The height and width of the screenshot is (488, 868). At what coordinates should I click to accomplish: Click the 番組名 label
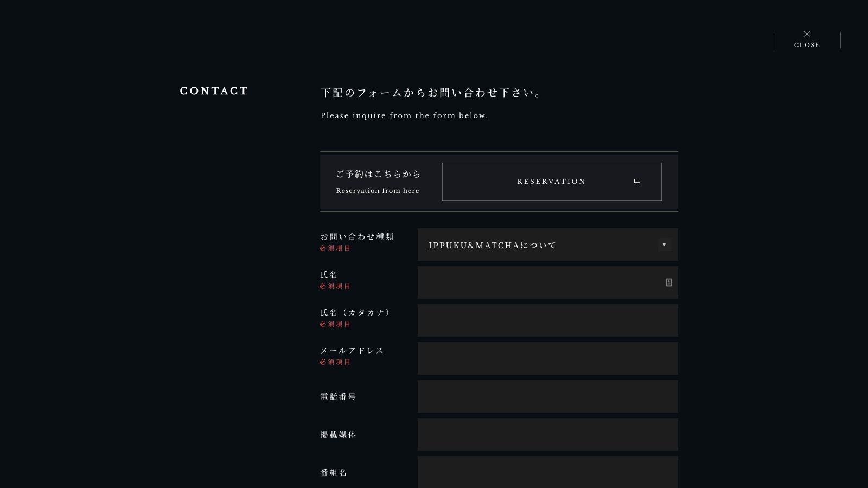pyautogui.click(x=334, y=473)
